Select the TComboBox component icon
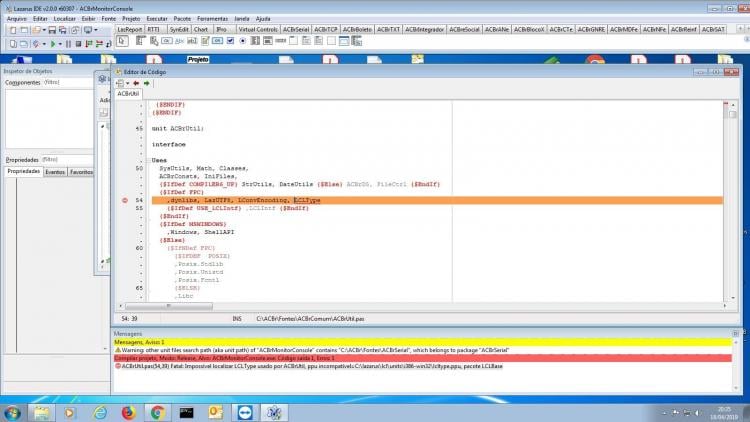The height and width of the screenshot is (422, 750). coord(268,41)
